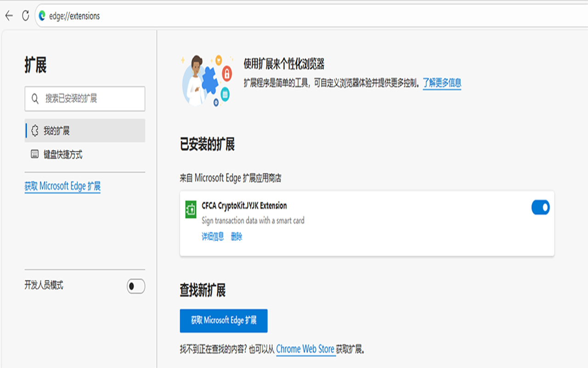Click the blue 获取 Microsoft Edge 扩展 button

[x=224, y=321]
